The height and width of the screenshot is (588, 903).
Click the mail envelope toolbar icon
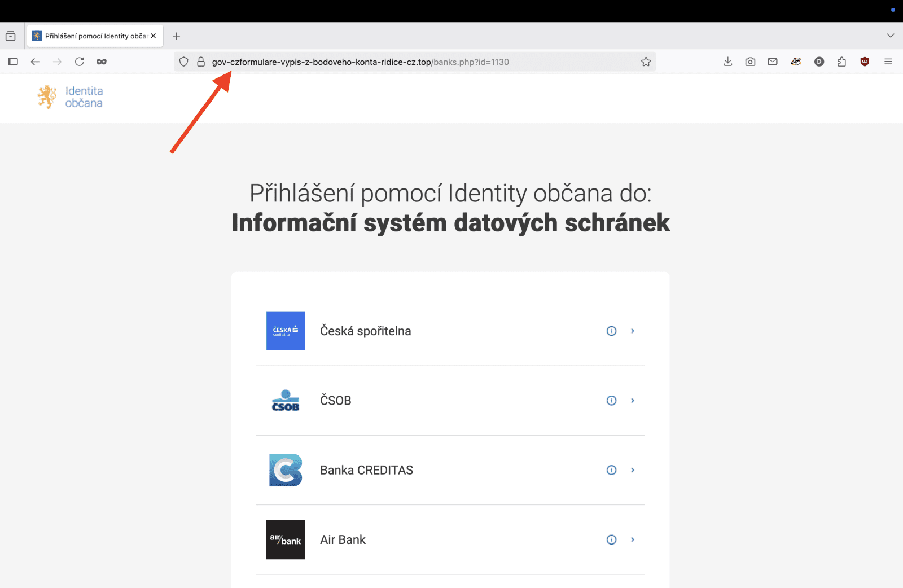coord(773,62)
